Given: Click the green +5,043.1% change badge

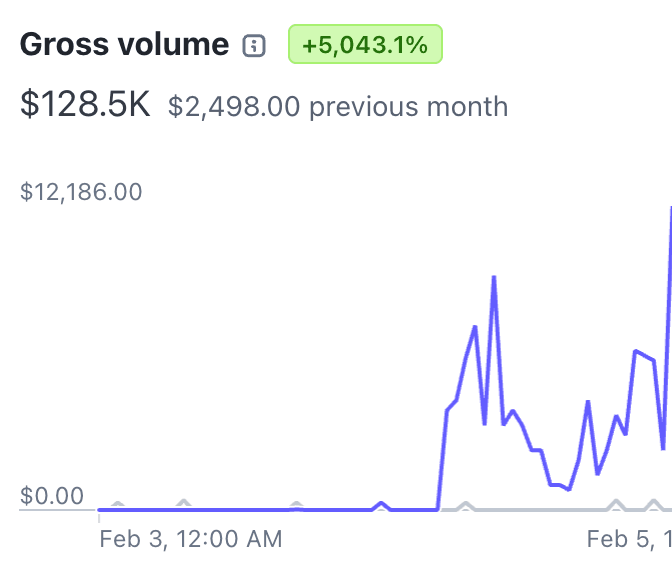Looking at the screenshot, I should (365, 45).
